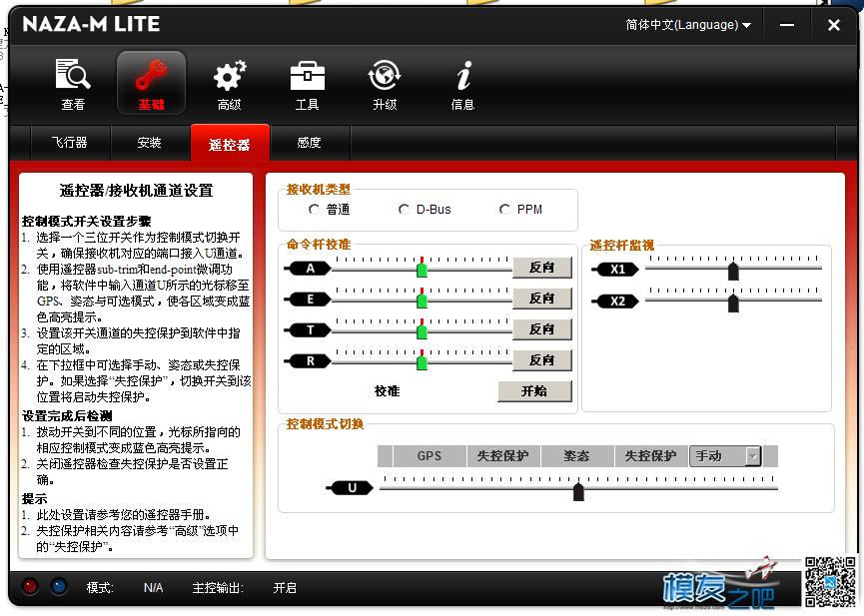The width and height of the screenshot is (864, 616).
Task: Start calibration with 开始 button
Action: pos(534,391)
